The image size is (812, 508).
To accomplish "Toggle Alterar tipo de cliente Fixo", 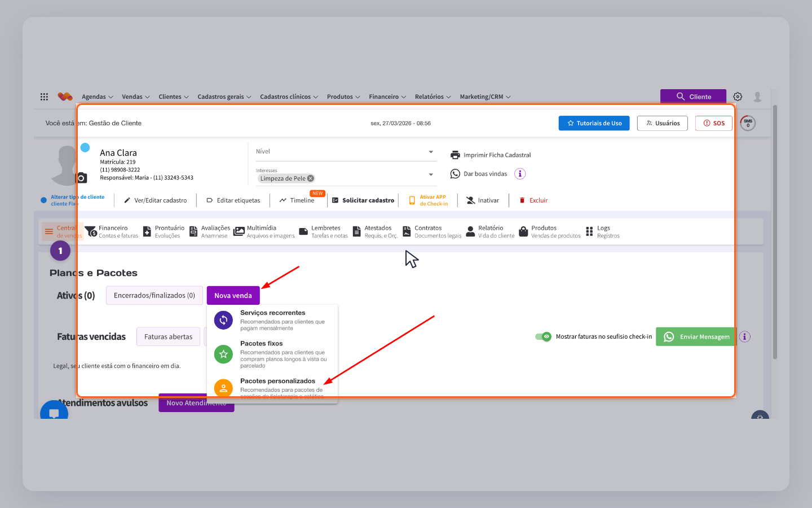I will 44,200.
